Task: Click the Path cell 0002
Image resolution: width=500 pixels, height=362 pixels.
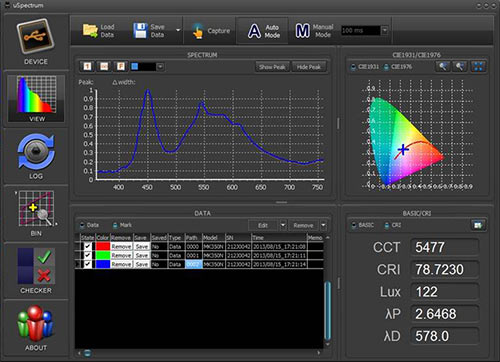Action: click(193, 264)
